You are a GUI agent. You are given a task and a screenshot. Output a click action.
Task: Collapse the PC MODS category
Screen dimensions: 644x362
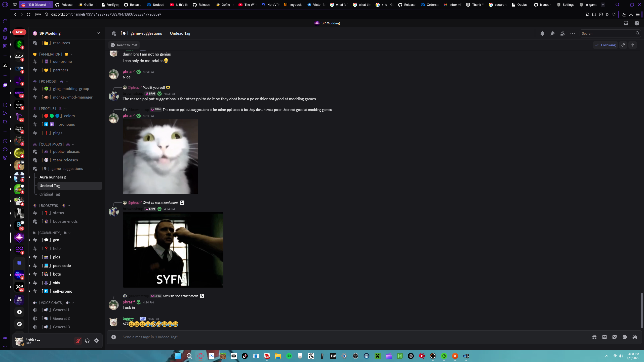click(48, 81)
